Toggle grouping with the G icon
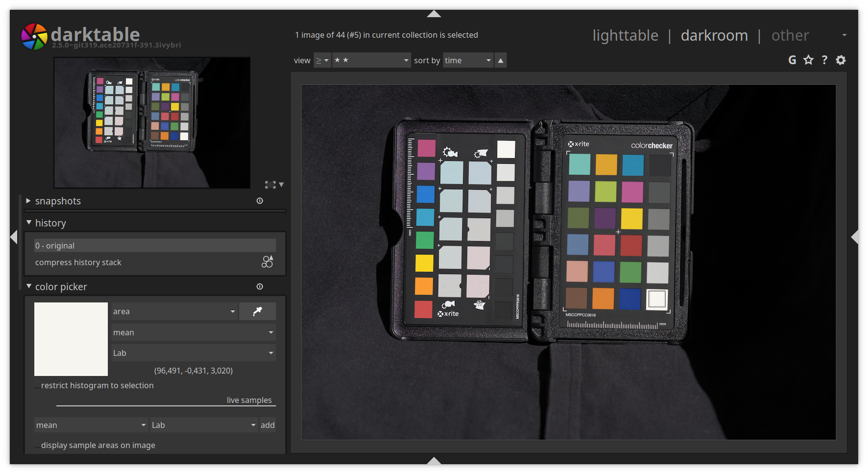This screenshot has width=868, height=474. 792,60
